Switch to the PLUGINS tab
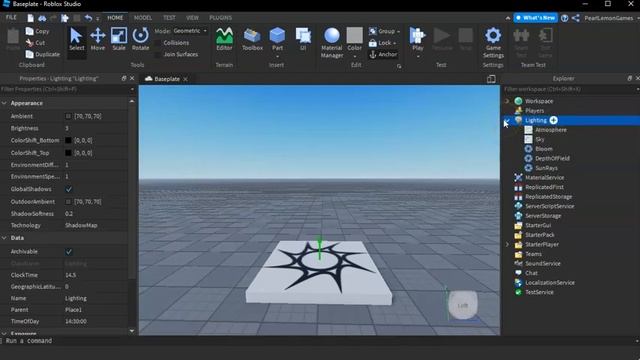The image size is (640, 360). (x=220, y=18)
